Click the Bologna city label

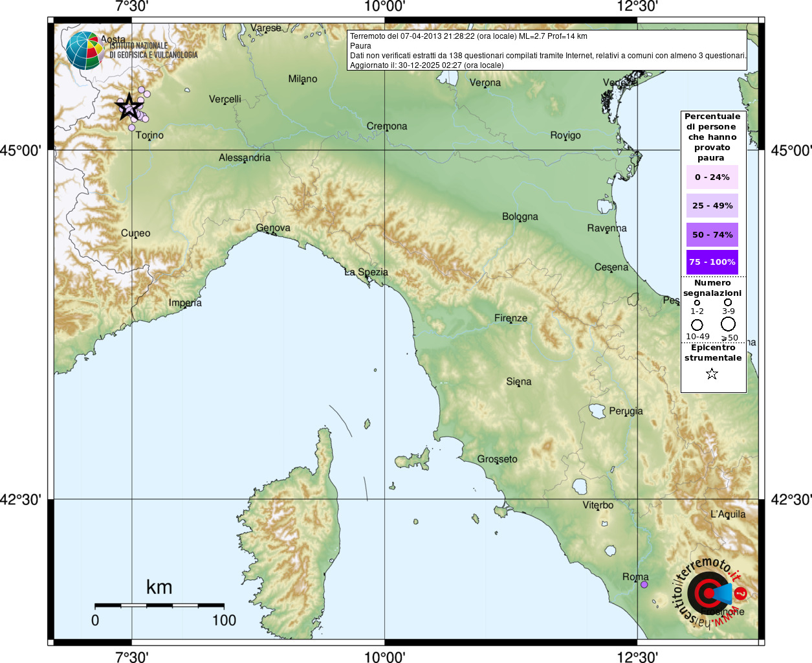(x=520, y=216)
